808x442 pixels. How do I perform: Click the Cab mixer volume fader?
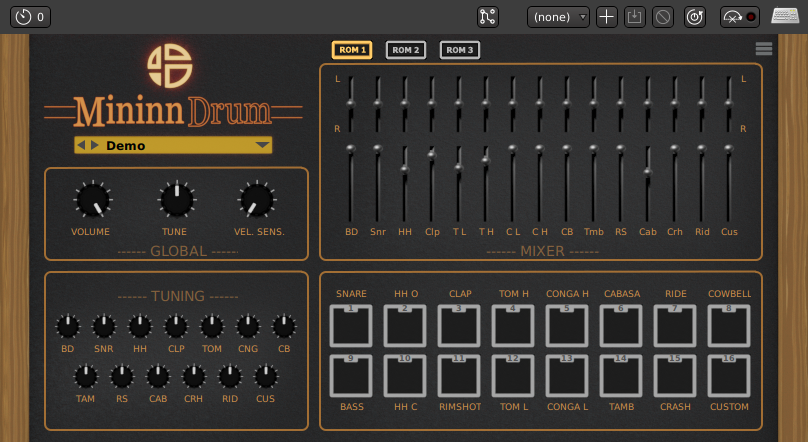coord(647,172)
